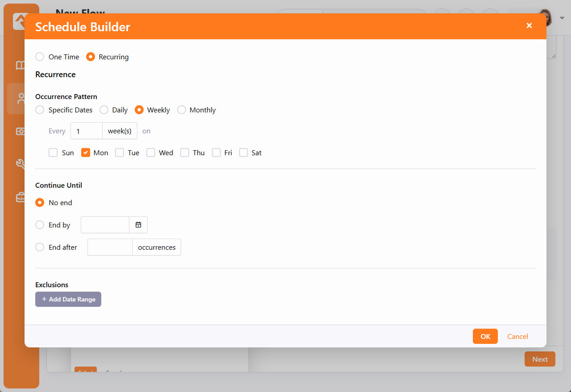Select the One Time schedule option

pyautogui.click(x=40, y=57)
